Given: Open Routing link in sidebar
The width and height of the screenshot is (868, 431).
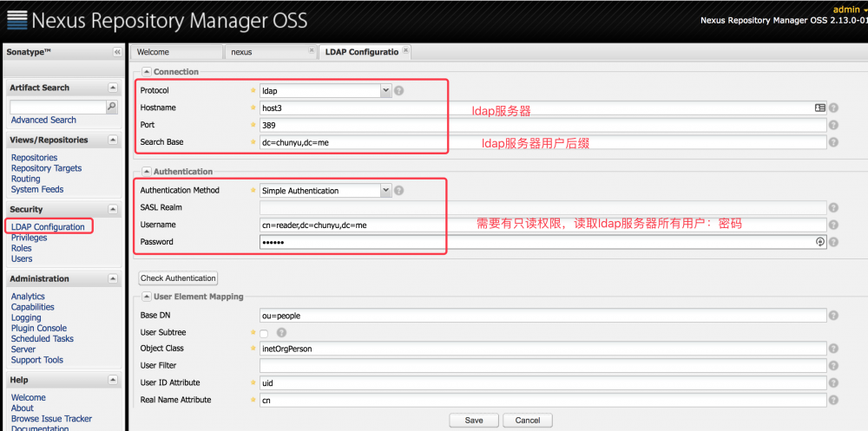Looking at the screenshot, I should tap(25, 179).
